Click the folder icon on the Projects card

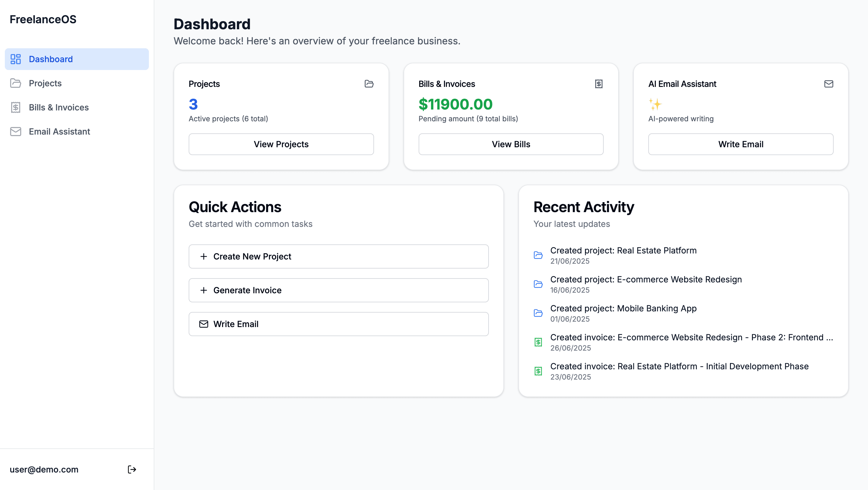(369, 84)
